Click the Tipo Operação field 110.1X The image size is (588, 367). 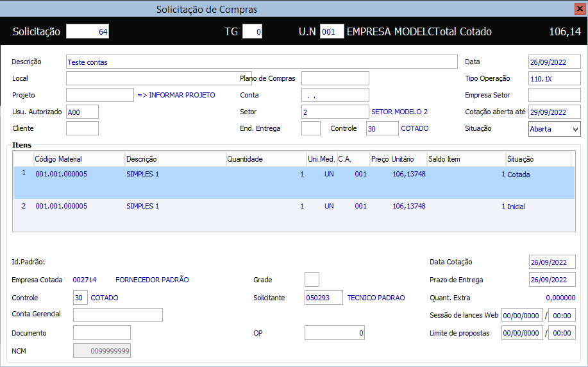click(554, 78)
